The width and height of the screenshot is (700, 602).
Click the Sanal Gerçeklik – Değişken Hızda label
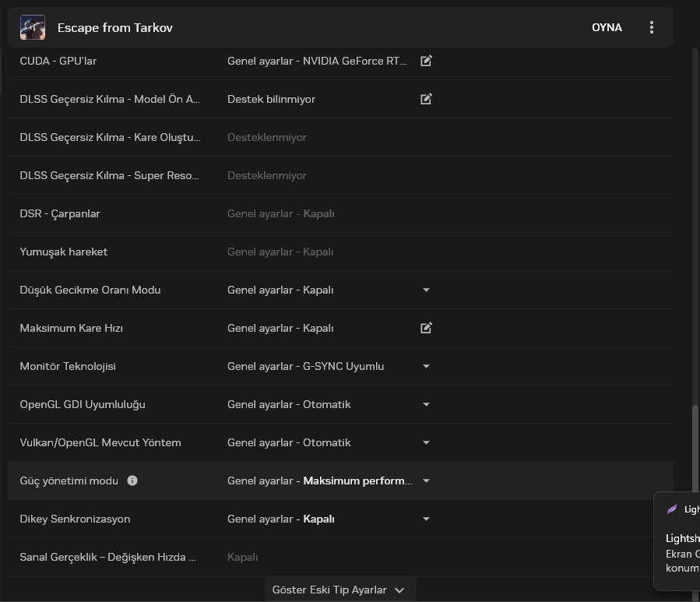107,558
